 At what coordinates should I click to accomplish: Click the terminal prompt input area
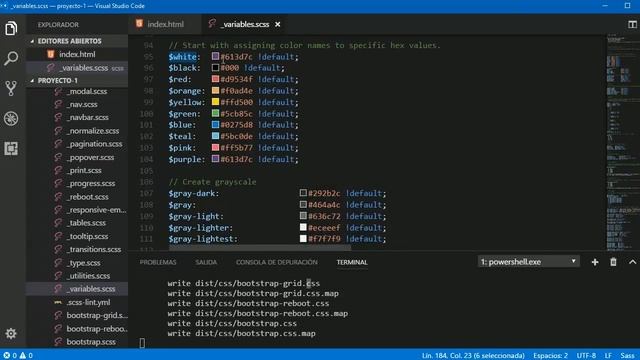pyautogui.click(x=142, y=343)
